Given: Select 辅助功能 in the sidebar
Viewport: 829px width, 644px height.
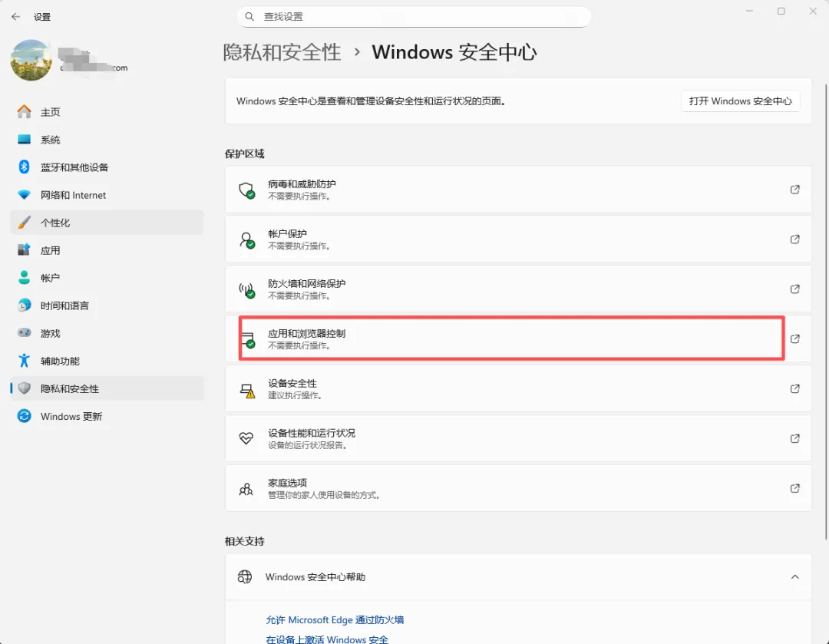Looking at the screenshot, I should [107, 361].
